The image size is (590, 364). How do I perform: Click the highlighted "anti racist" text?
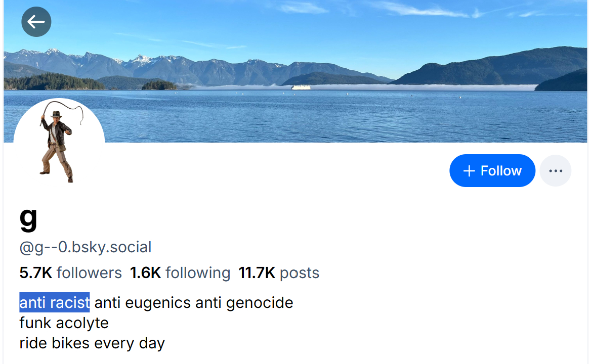point(55,302)
